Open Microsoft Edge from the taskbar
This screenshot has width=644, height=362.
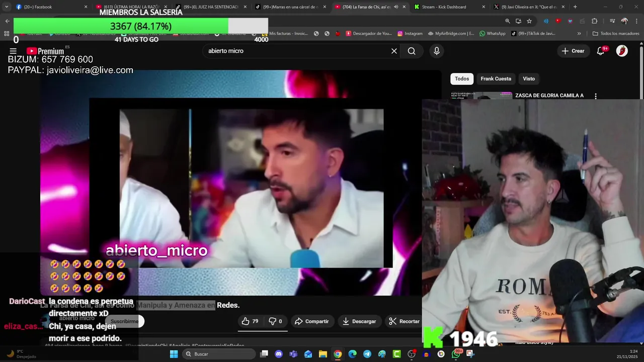coord(353,354)
